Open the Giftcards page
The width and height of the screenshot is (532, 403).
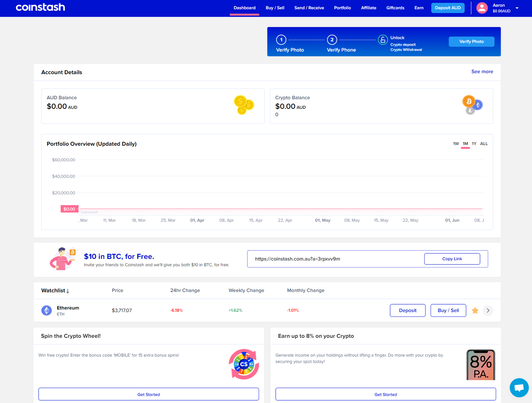pos(395,8)
